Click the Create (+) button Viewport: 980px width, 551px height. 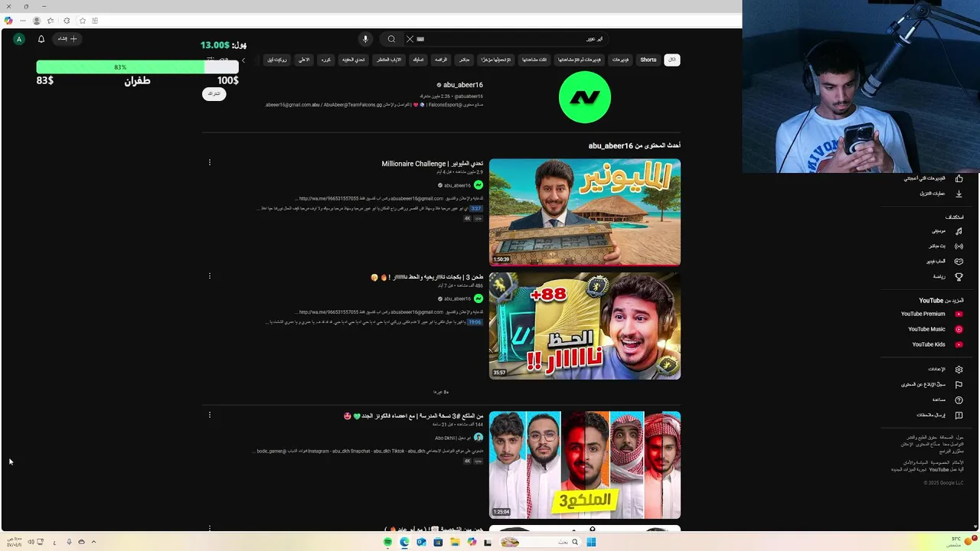(68, 39)
